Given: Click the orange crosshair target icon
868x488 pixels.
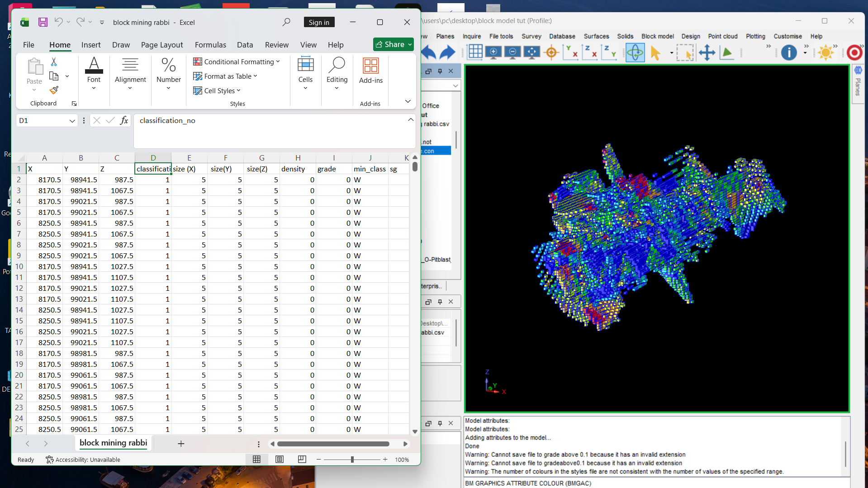Looking at the screenshot, I should (x=551, y=52).
